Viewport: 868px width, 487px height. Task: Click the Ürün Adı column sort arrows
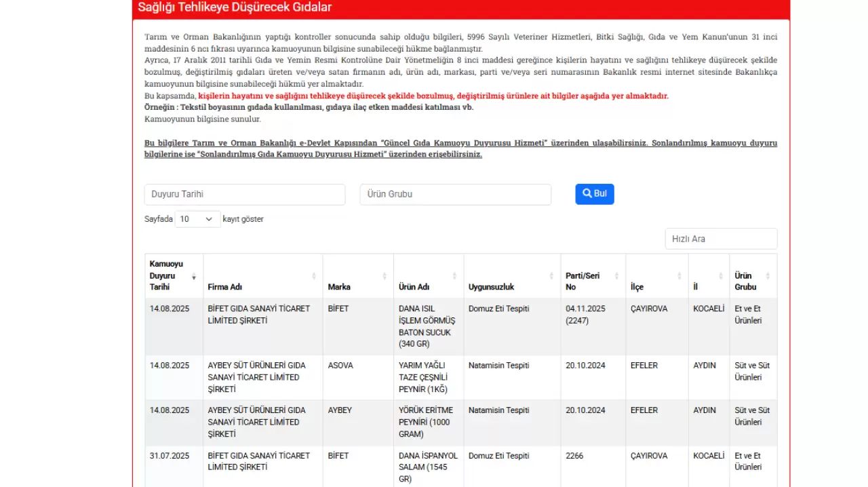pos(455,276)
